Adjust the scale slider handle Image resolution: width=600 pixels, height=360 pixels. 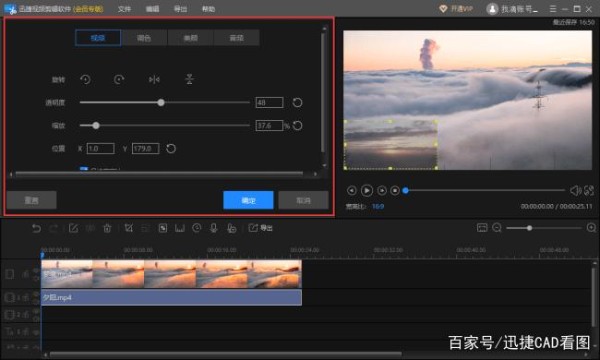click(x=96, y=125)
